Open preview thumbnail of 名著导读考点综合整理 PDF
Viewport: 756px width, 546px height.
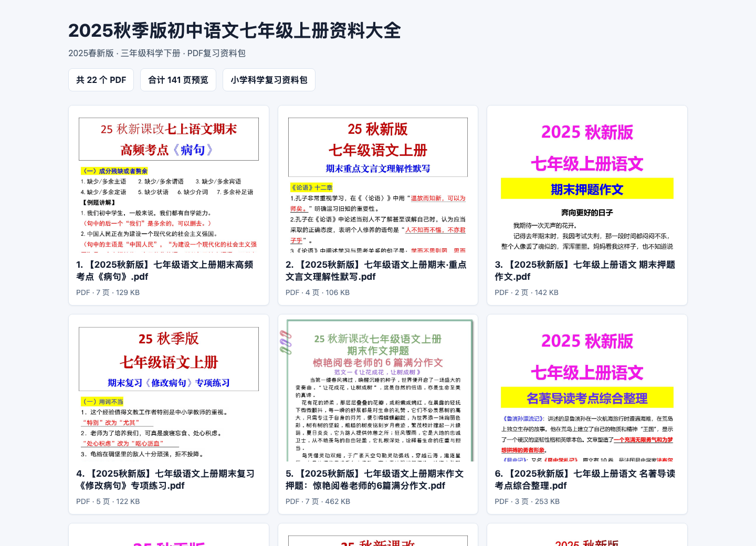tap(587, 388)
